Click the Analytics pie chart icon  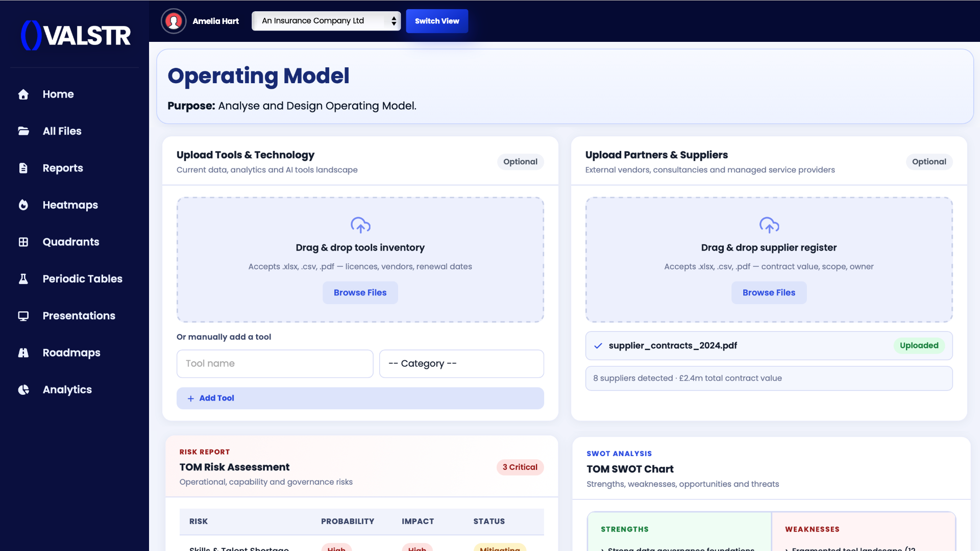[x=23, y=390]
